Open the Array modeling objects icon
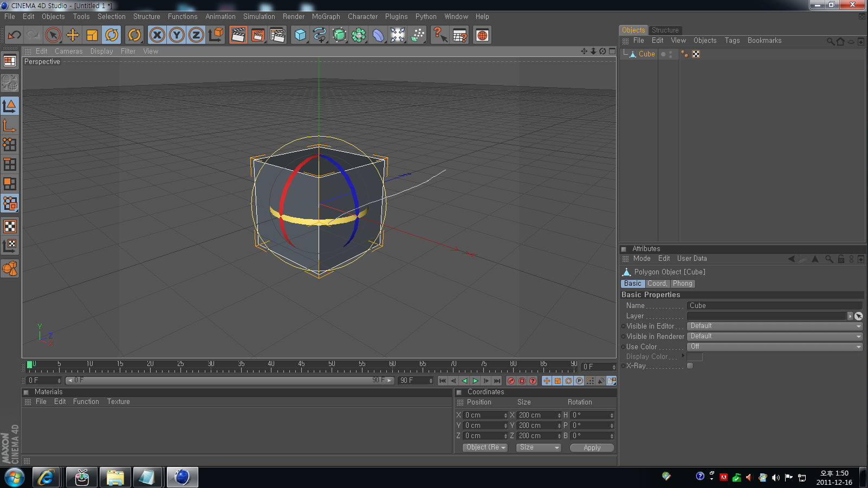This screenshot has height=488, width=868. [359, 35]
